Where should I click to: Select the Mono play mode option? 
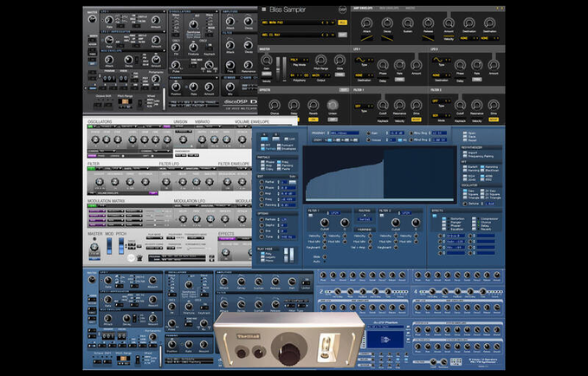[x=262, y=261]
